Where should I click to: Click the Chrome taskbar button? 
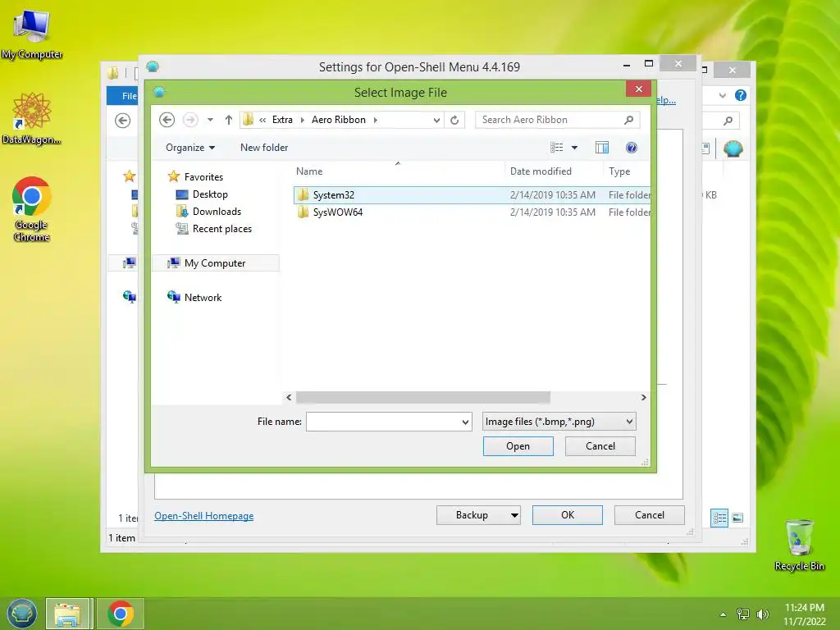121,614
